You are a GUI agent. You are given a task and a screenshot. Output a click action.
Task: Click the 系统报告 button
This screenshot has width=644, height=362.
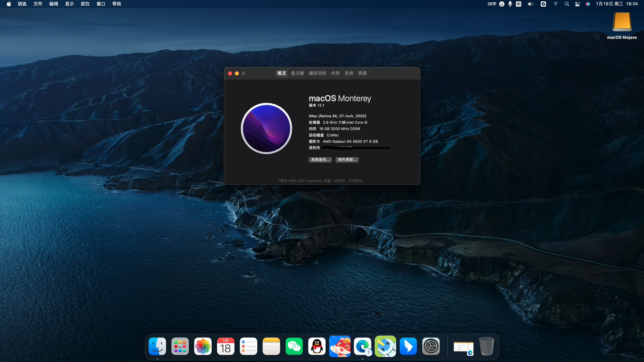click(x=320, y=160)
